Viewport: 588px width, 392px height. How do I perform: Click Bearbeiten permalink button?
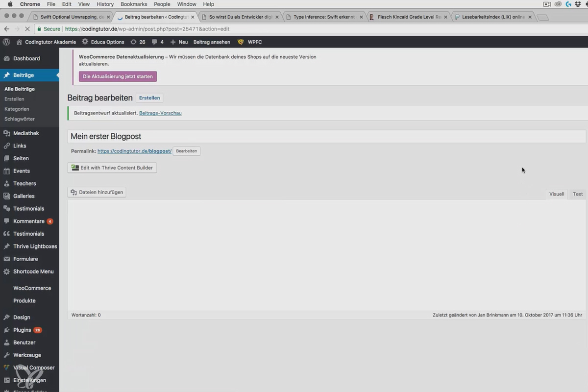pos(186,151)
